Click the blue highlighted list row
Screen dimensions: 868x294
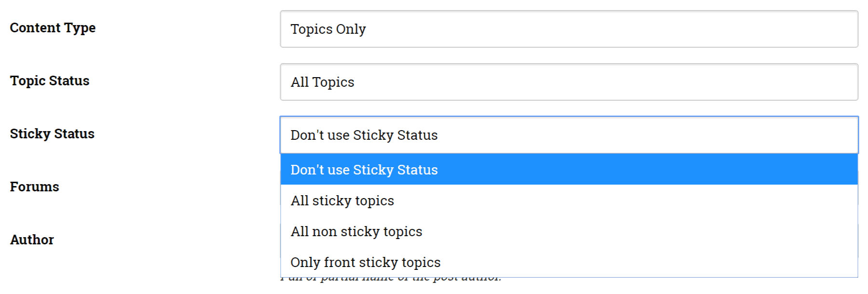pyautogui.click(x=569, y=170)
